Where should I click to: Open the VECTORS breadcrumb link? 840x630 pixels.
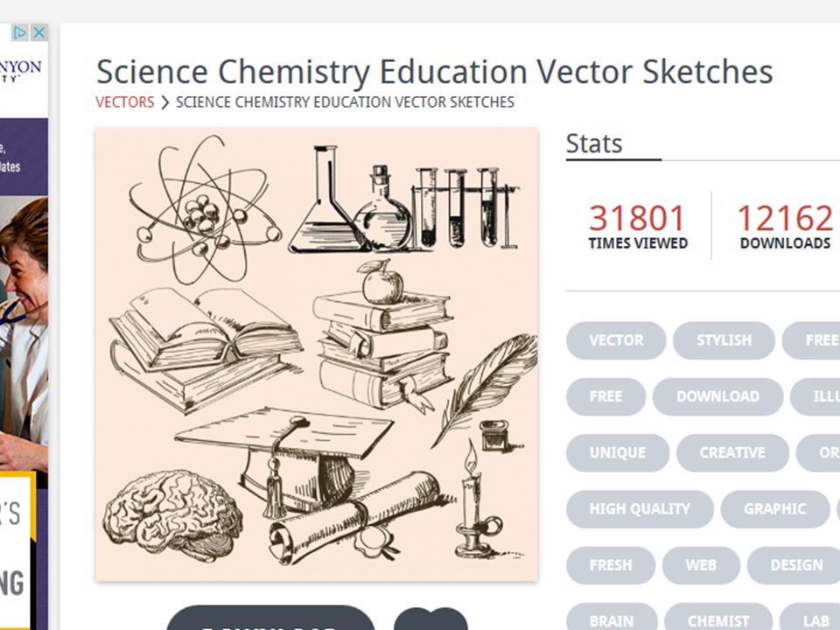pos(125,102)
